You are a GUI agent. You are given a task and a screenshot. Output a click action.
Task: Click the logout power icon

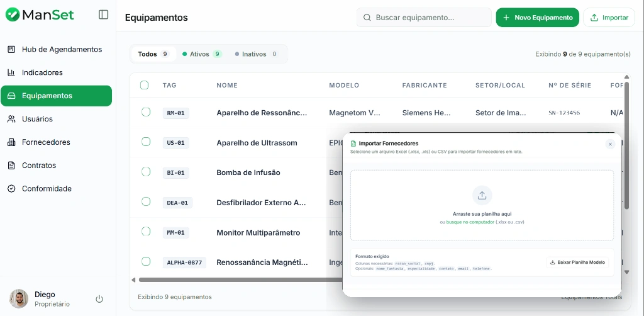click(x=99, y=299)
